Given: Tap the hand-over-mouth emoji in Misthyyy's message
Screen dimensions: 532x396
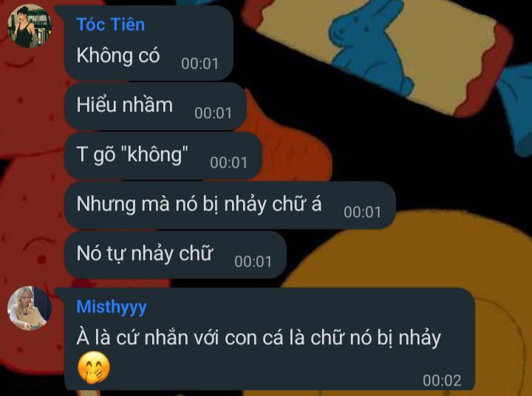Looking at the screenshot, I should (x=94, y=368).
